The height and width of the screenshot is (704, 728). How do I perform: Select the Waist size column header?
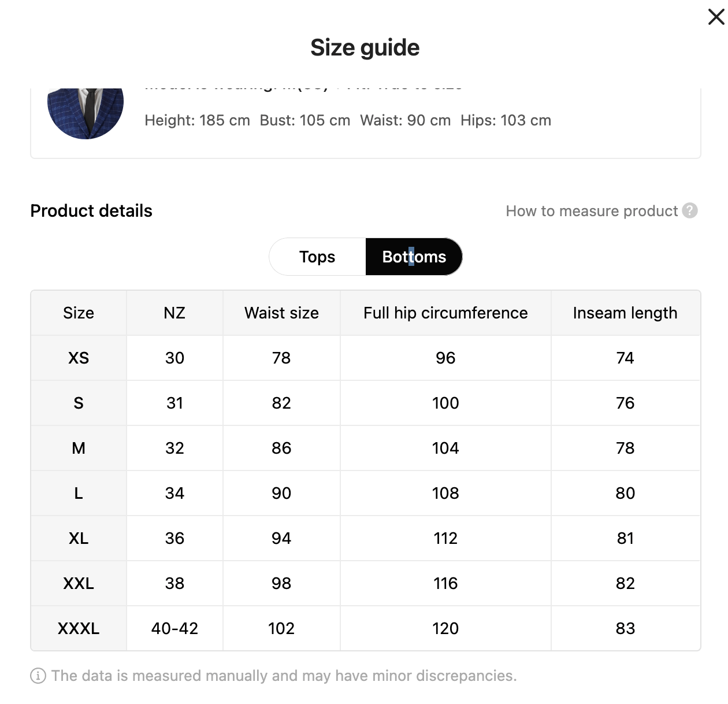coord(281,313)
